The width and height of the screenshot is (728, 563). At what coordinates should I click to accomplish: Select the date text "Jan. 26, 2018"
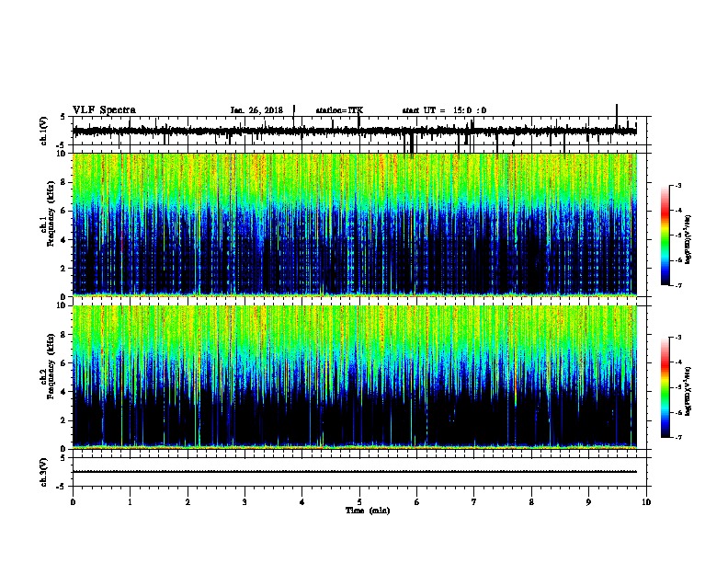coord(256,110)
